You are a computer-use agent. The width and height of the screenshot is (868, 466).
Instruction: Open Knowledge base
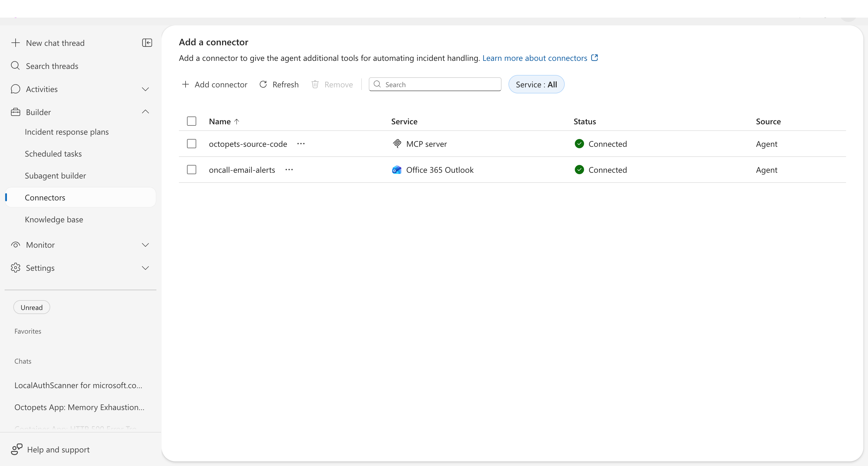pyautogui.click(x=54, y=219)
